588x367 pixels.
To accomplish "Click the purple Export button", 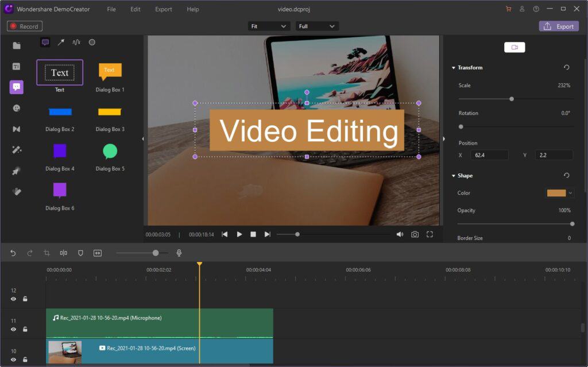I will click(x=558, y=26).
